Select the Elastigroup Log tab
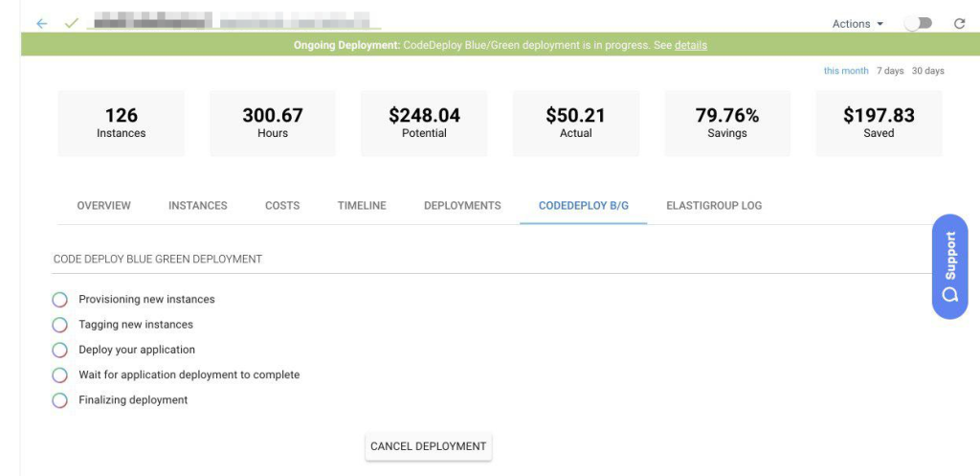980x476 pixels. [x=714, y=206]
